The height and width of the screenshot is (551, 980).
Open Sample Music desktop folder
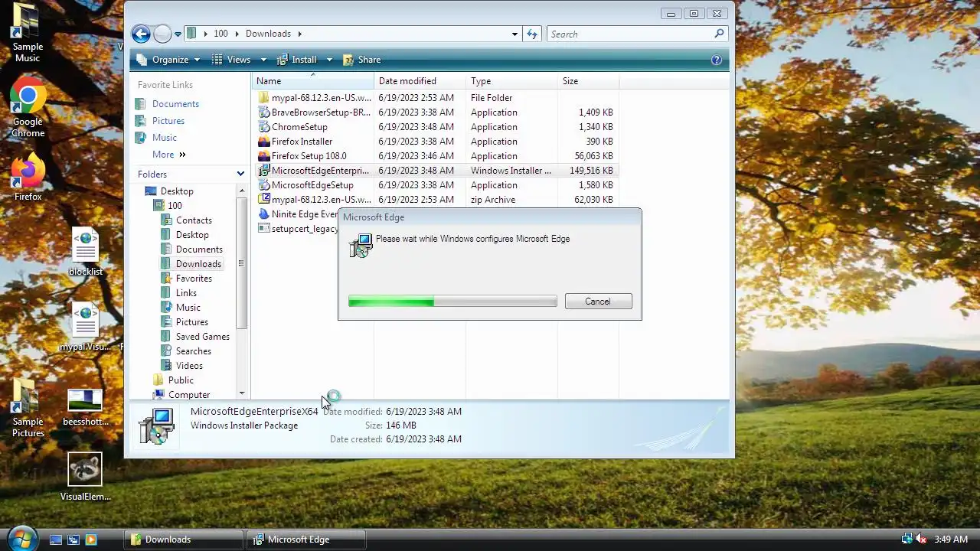(28, 32)
